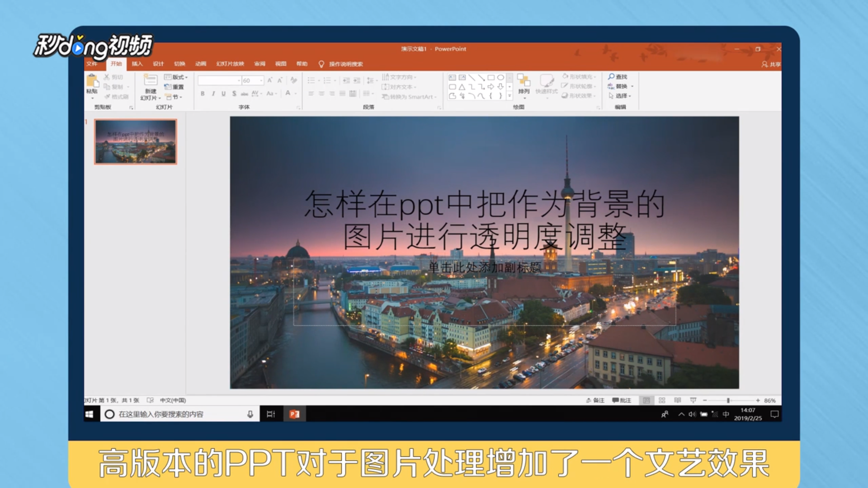This screenshot has width=868, height=488.
Task: Click Increase List Level icon
Action: click(357, 80)
